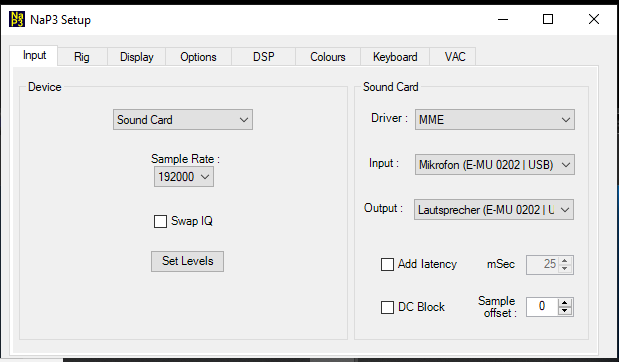The width and height of the screenshot is (619, 362).
Task: Click the mSec latency value field
Action: (x=542, y=264)
